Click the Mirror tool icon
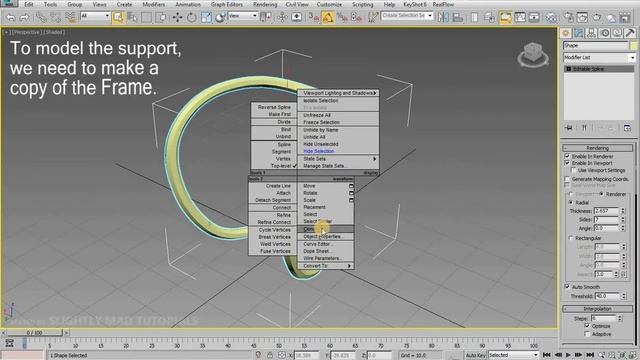 [x=443, y=17]
